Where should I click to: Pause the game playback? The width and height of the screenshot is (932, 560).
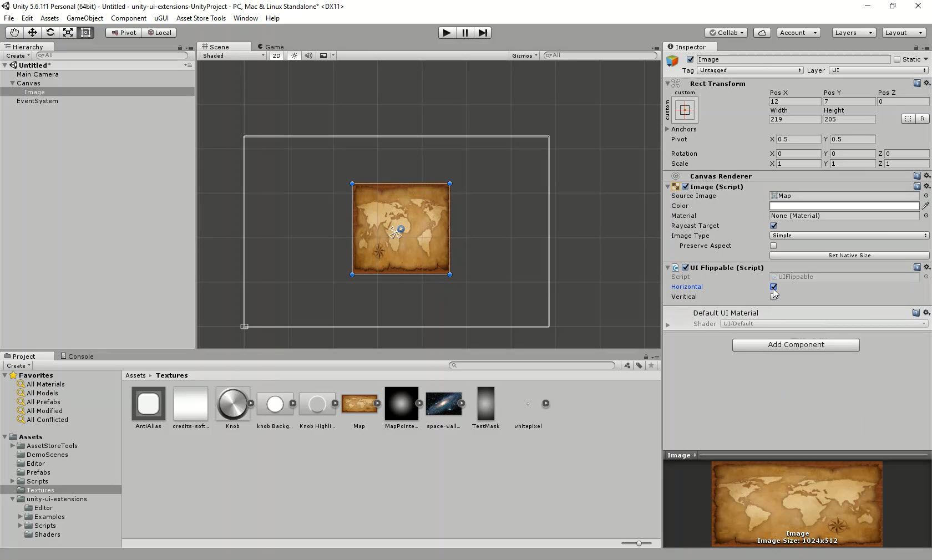click(465, 33)
